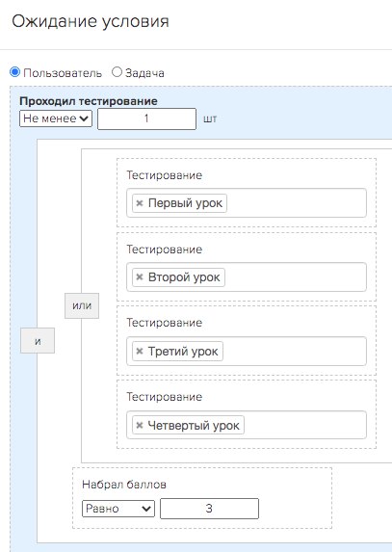
Task: Click the или operator button
Action: pyautogui.click(x=82, y=305)
